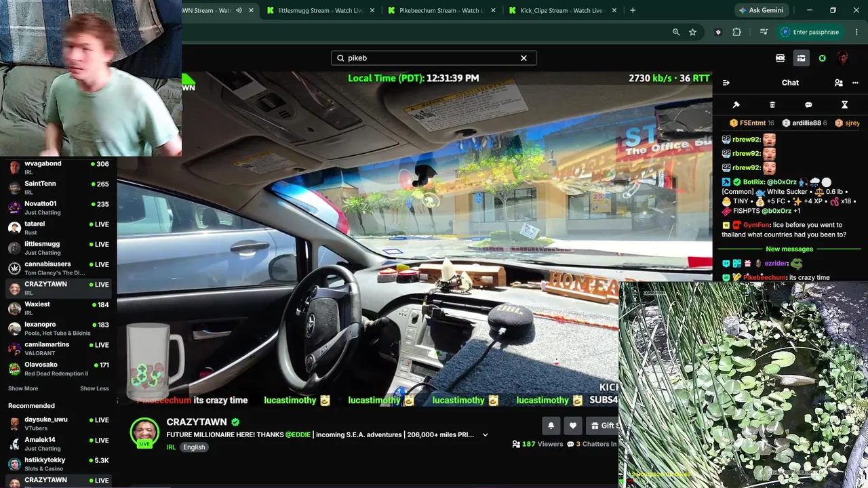This screenshot has width=868, height=488.
Task: Click the Gift Subs button
Action: [x=602, y=426]
